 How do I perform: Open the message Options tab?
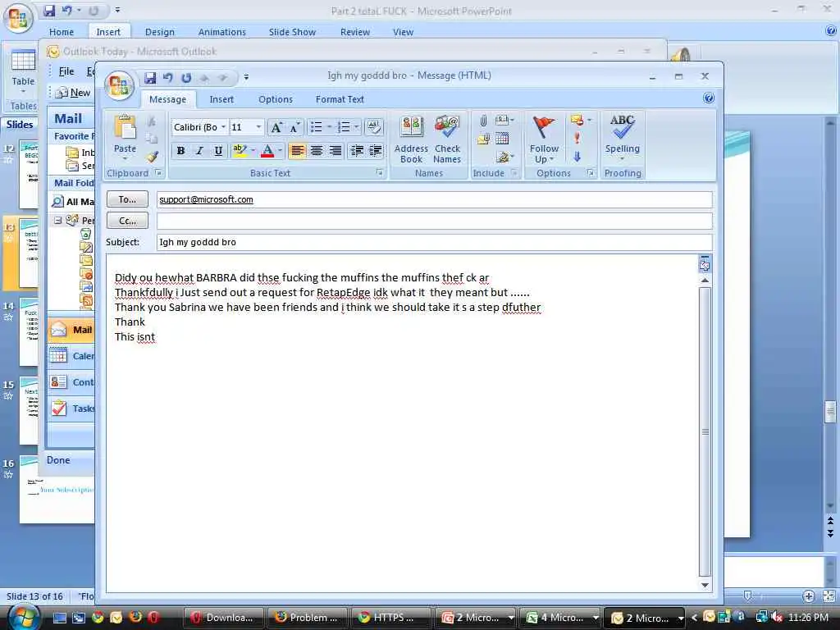click(276, 99)
